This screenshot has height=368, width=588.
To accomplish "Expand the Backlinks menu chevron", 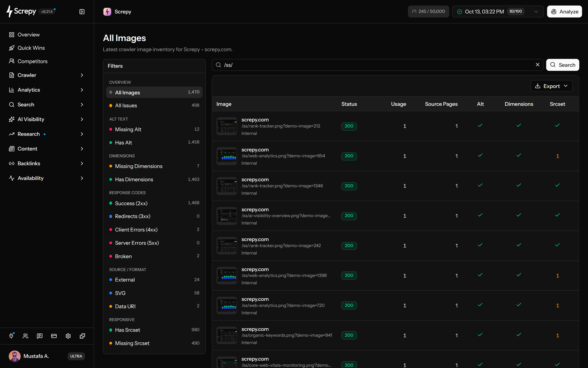I will pyautogui.click(x=82, y=164).
